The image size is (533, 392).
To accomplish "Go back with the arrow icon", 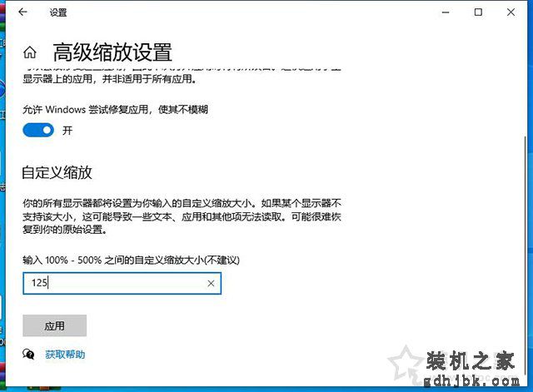I will (x=22, y=12).
